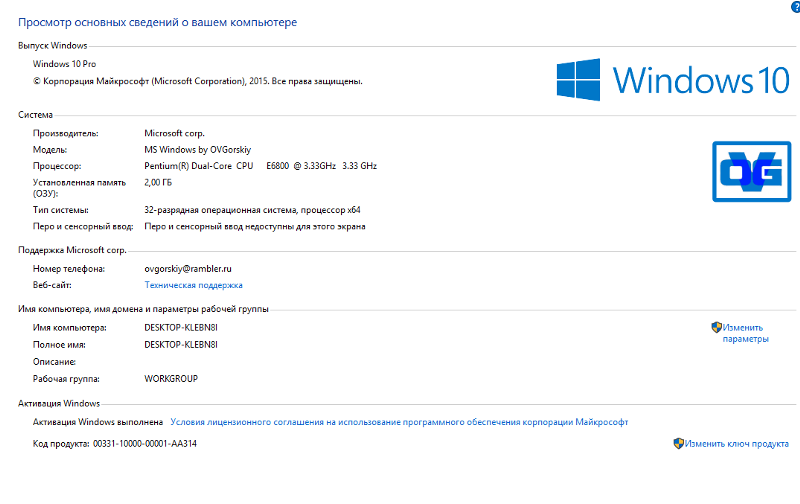Open Изменить параметры for computer name
The height and width of the screenshot is (504, 800).
coord(745,333)
